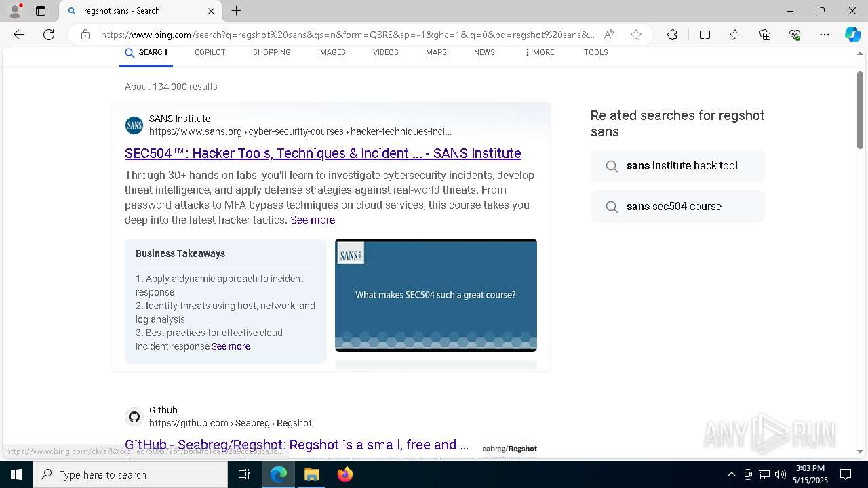Click scrollbar down arrow
868x488 pixels.
tap(860, 451)
